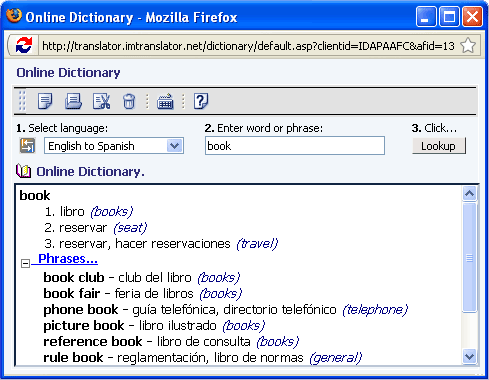Click 'libro ilustrado' translation text

coord(178,326)
